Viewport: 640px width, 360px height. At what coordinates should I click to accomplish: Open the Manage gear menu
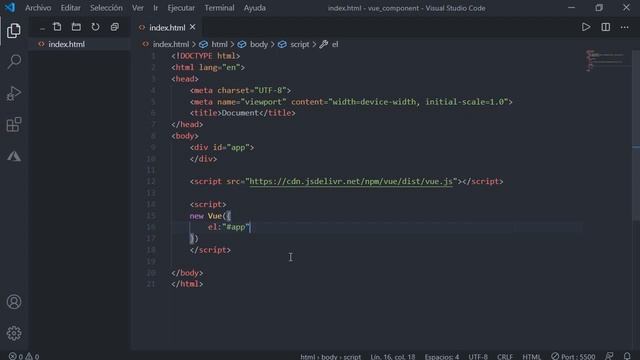pyautogui.click(x=13, y=333)
